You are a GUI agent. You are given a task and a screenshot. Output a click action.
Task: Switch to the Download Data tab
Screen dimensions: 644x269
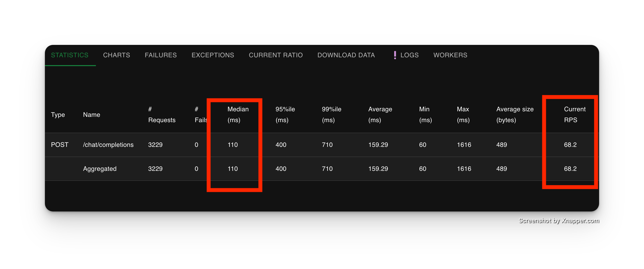pos(346,55)
